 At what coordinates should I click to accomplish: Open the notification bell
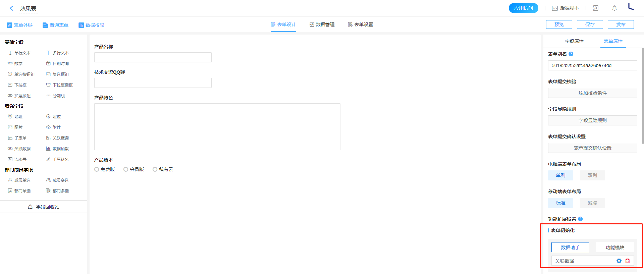tap(614, 8)
